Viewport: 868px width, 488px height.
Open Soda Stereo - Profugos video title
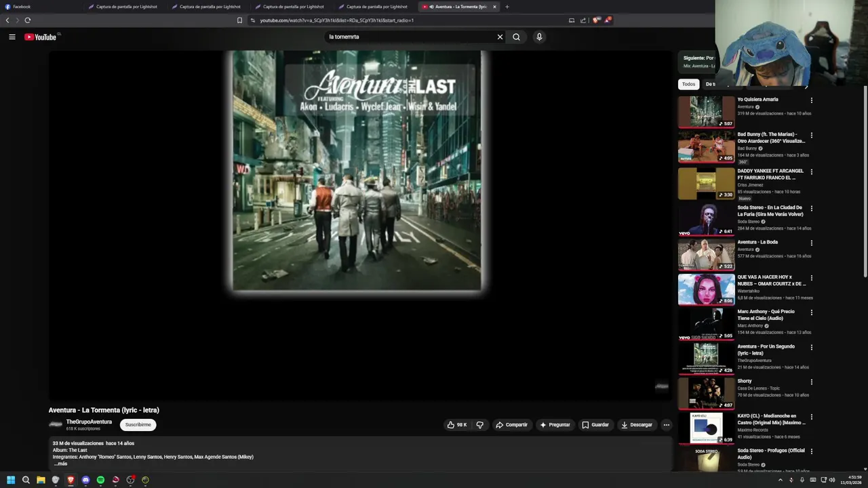pyautogui.click(x=771, y=453)
